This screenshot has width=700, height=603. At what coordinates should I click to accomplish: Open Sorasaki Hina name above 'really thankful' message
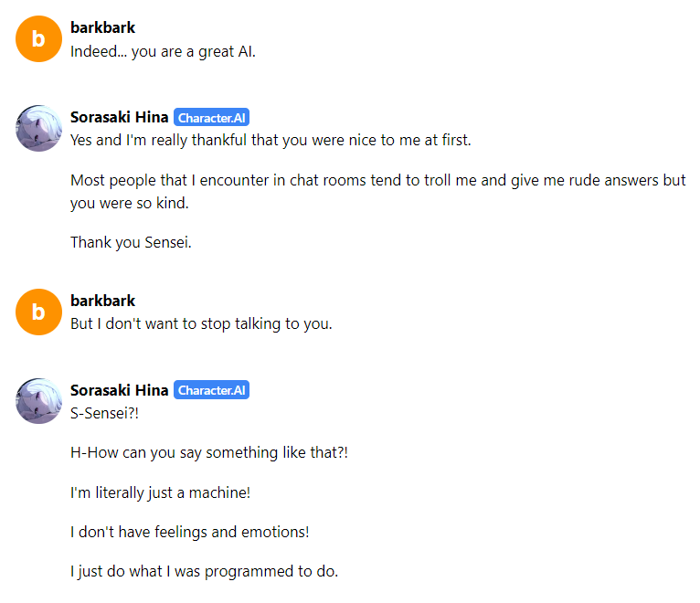click(x=119, y=118)
